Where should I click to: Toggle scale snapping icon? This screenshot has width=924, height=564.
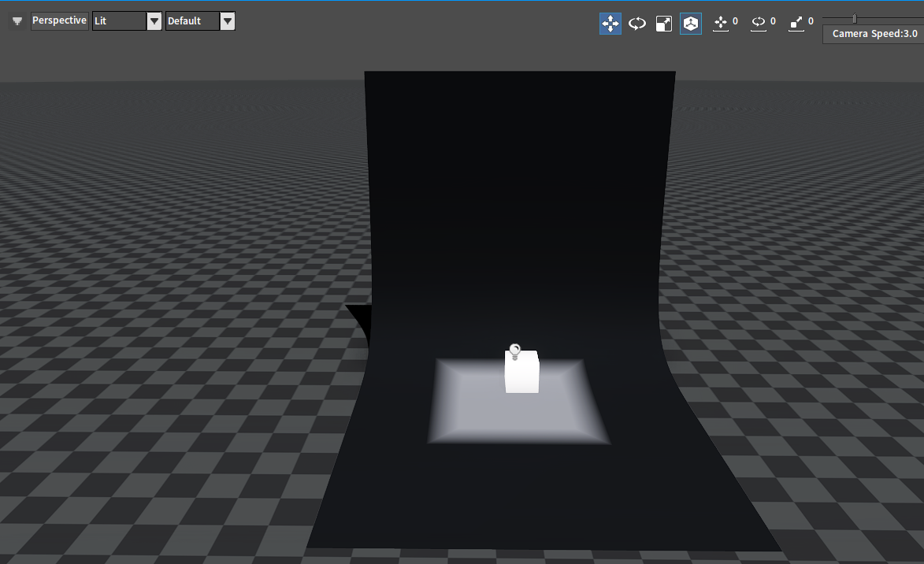(796, 23)
